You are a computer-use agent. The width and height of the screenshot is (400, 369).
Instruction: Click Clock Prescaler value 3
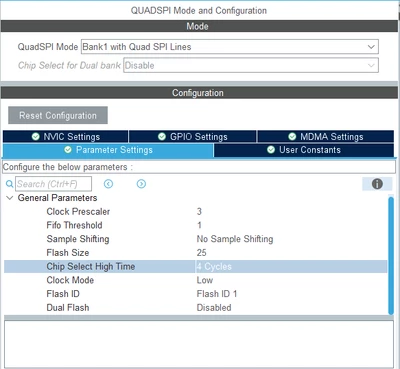point(199,212)
